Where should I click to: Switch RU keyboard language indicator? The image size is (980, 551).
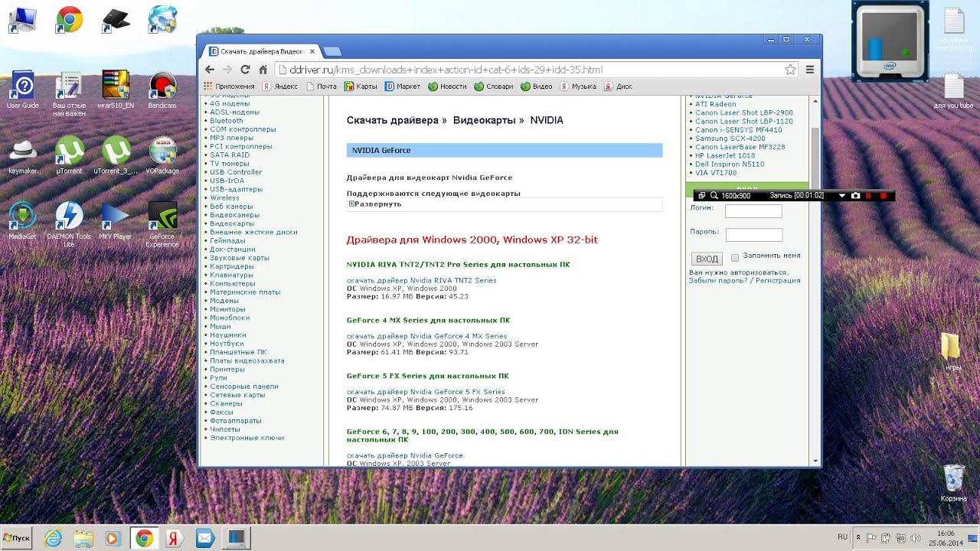point(842,537)
